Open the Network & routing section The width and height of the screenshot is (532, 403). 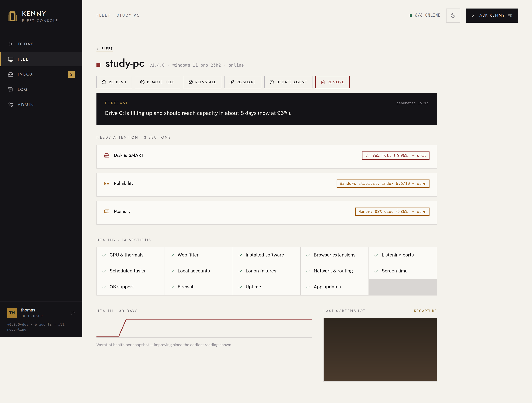point(335,271)
